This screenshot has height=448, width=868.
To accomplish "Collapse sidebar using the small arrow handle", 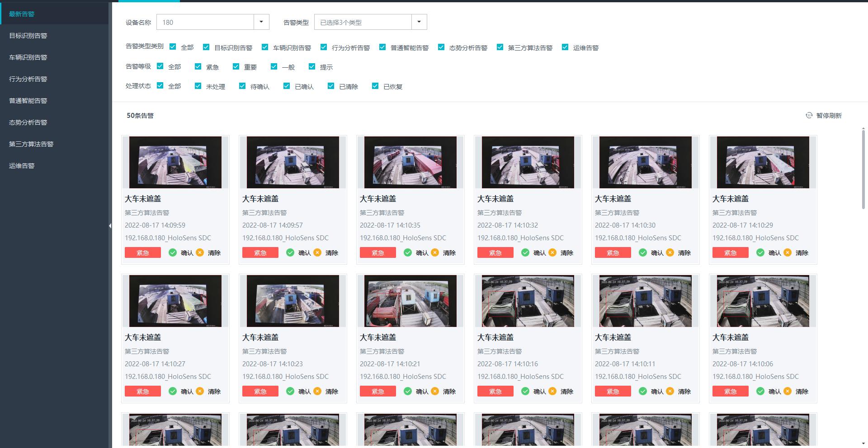I will (x=110, y=225).
